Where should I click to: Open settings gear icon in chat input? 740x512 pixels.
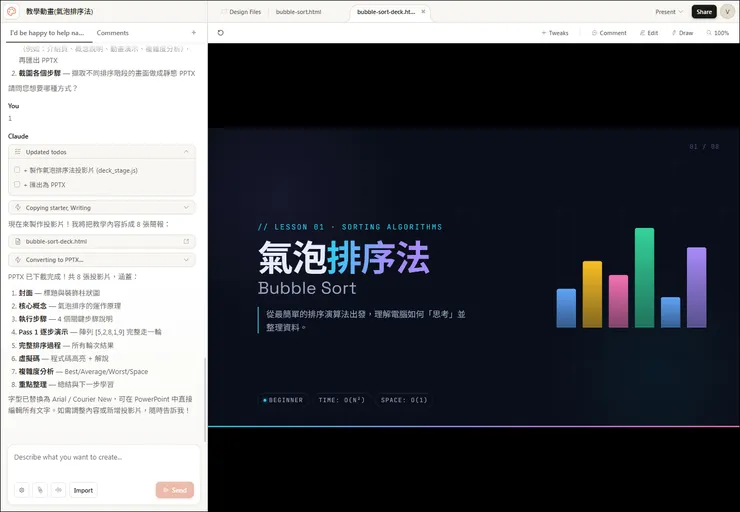coord(22,490)
